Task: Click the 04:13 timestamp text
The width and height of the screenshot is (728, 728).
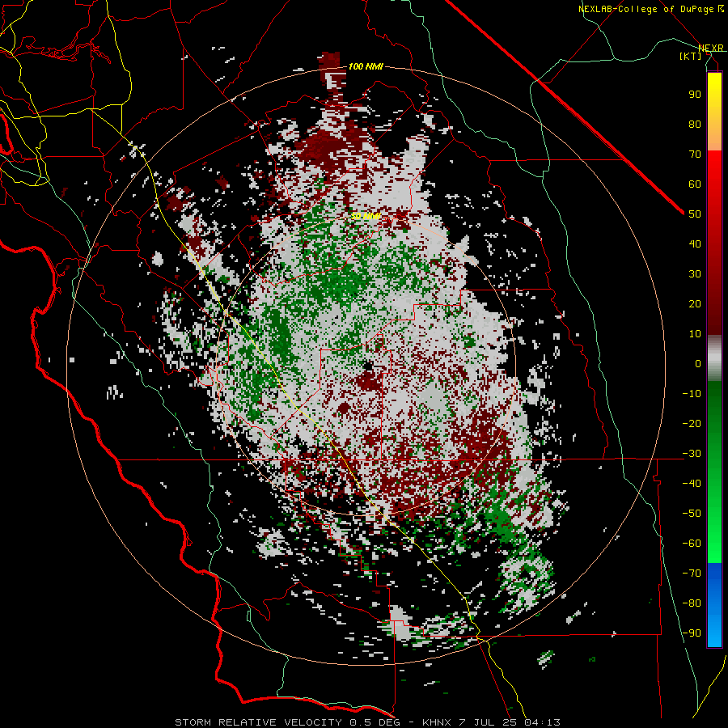Action: (x=543, y=722)
